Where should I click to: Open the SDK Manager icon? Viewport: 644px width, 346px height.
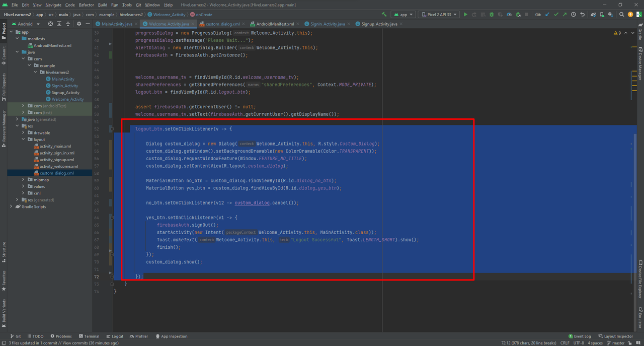[x=611, y=15]
